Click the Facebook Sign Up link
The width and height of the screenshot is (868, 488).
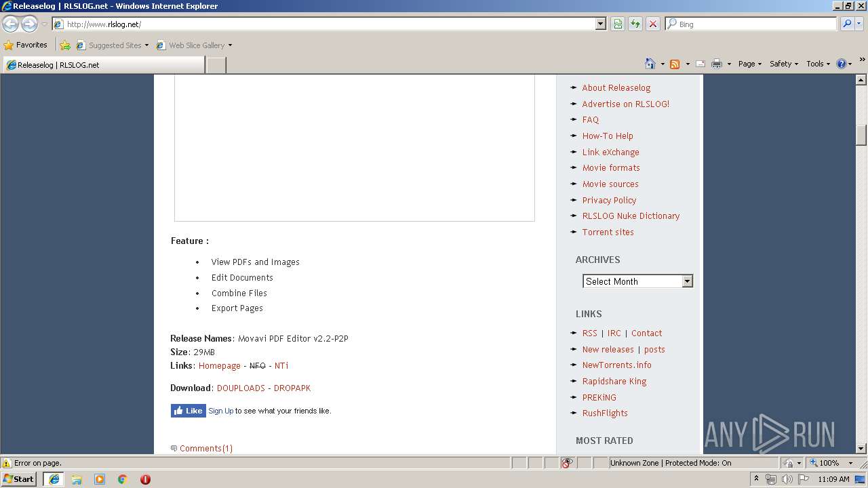221,411
